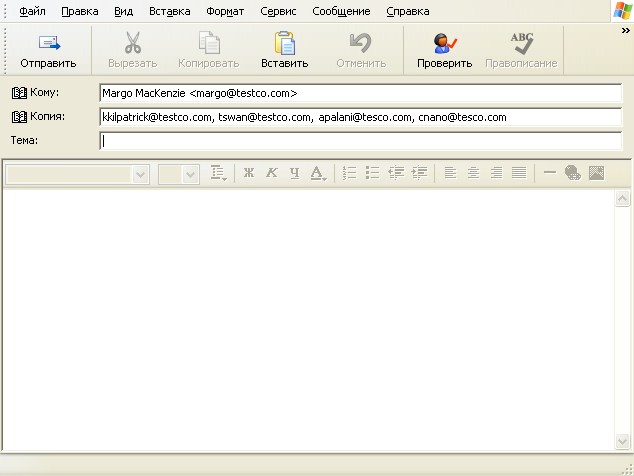This screenshot has height=476, width=634.
Task: Insert horizontal line
Action: 550,173
